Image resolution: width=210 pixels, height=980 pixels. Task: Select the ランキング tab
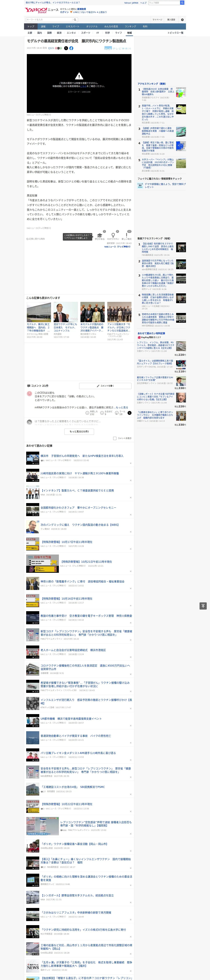130,27
